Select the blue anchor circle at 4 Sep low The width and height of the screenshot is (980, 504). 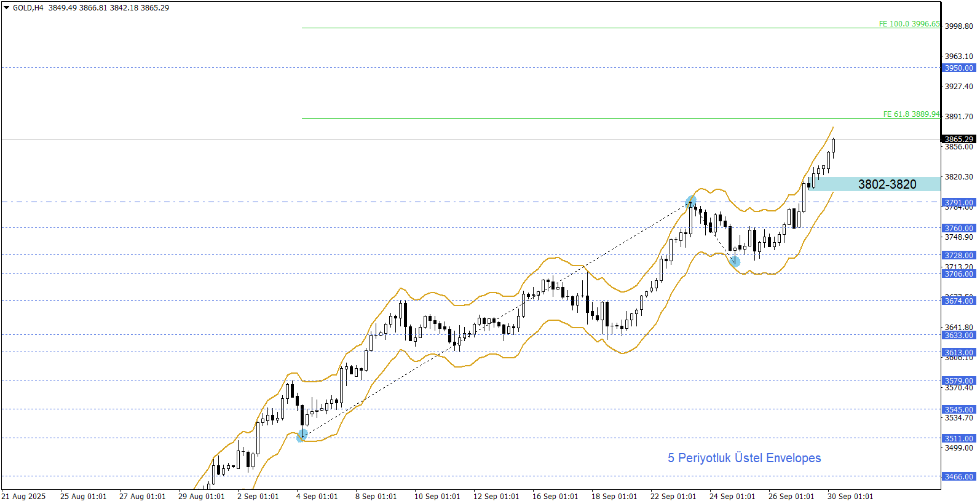point(302,436)
